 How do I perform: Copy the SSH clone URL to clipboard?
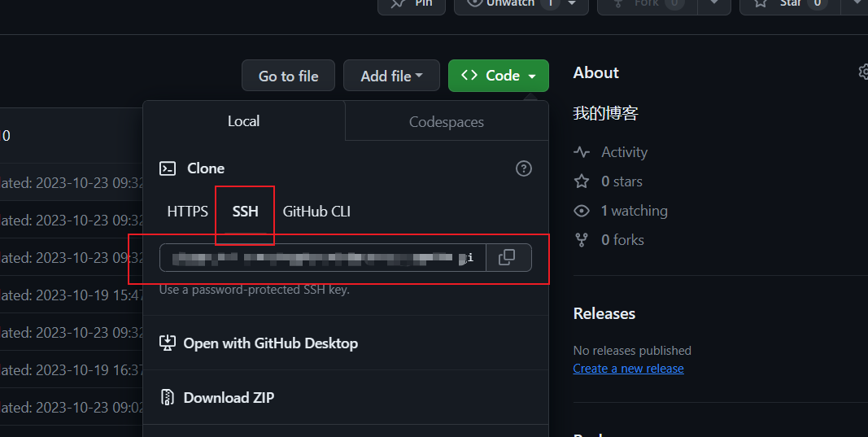click(507, 257)
